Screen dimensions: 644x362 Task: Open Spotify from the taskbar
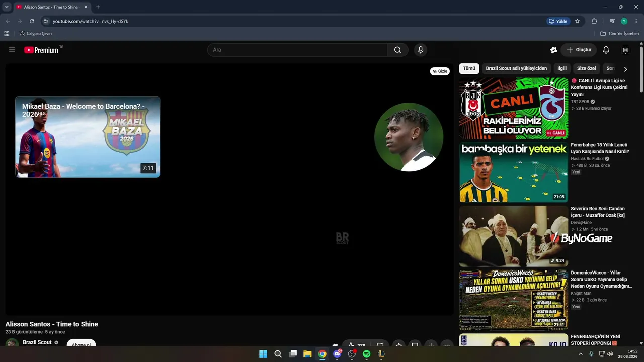point(367,354)
